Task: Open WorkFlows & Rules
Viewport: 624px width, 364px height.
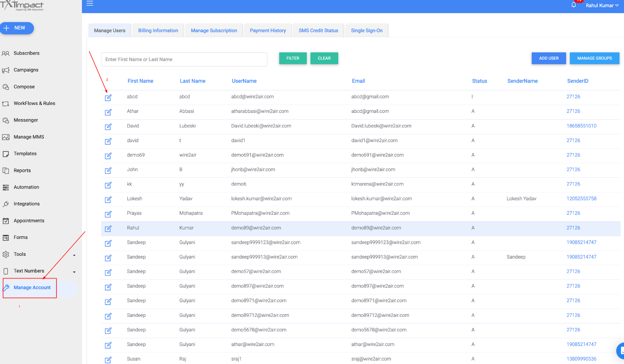Action: 35,103
